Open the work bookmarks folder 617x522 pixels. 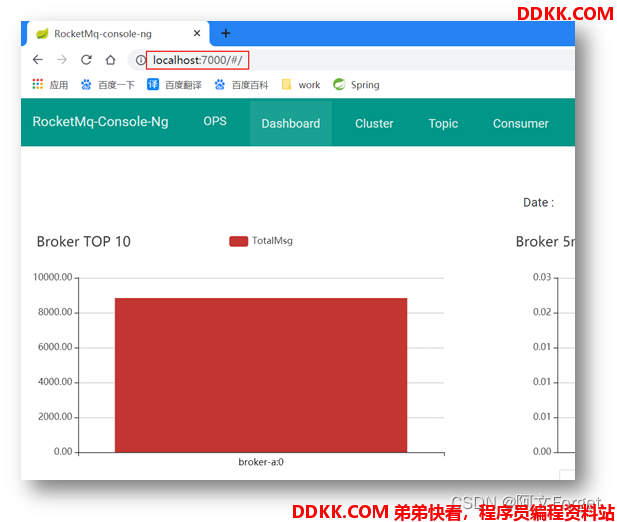tap(301, 85)
